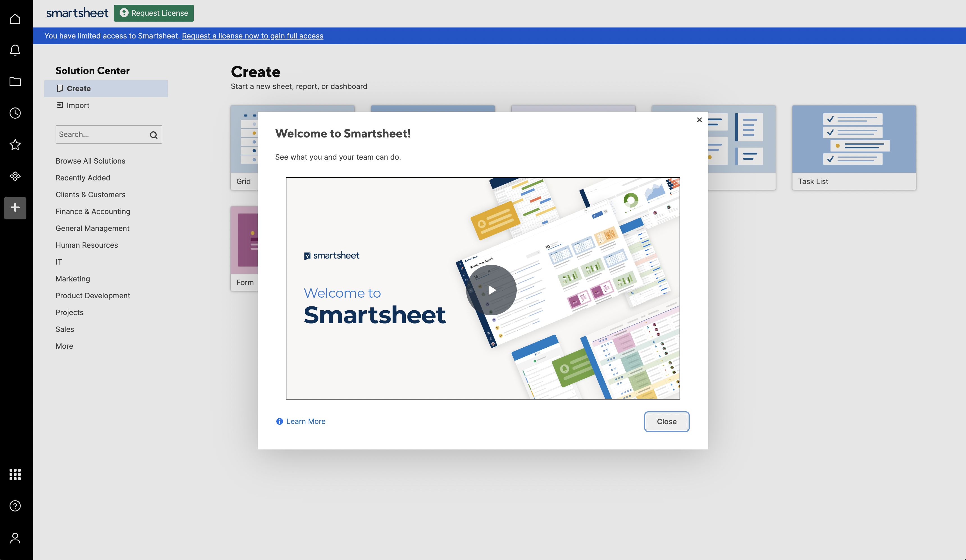Open the Home icon in the sidebar
The image size is (966, 560).
point(15,19)
